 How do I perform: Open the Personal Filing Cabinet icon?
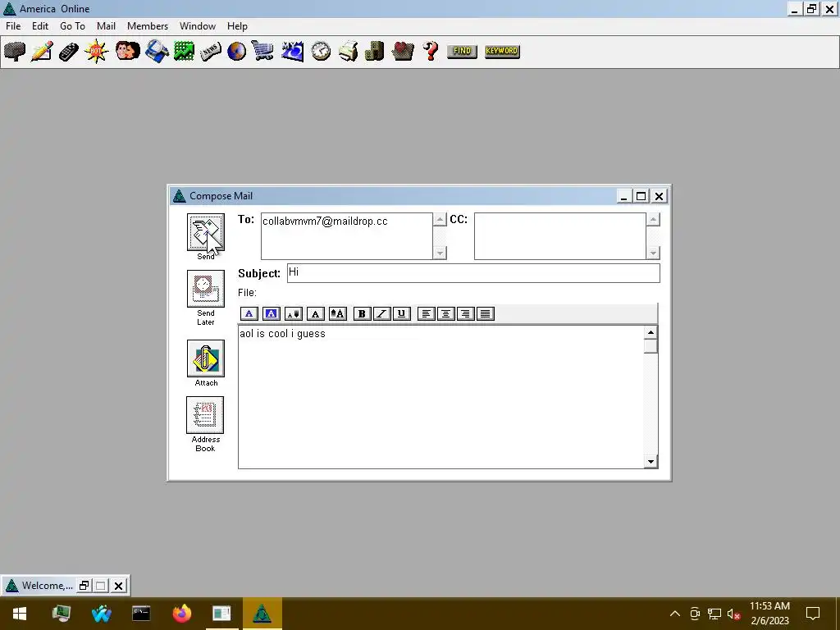[x=374, y=52]
